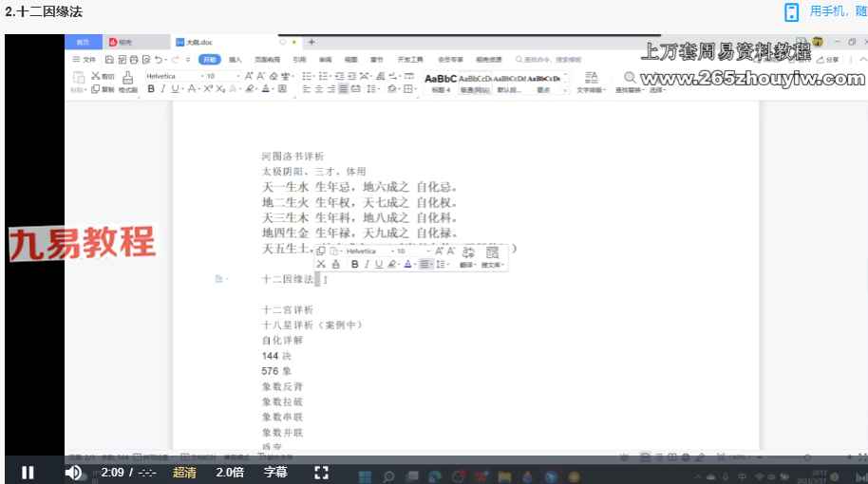The image size is (868, 484).
Task: Switch to the 插入 ribbon tab
Action: point(235,59)
